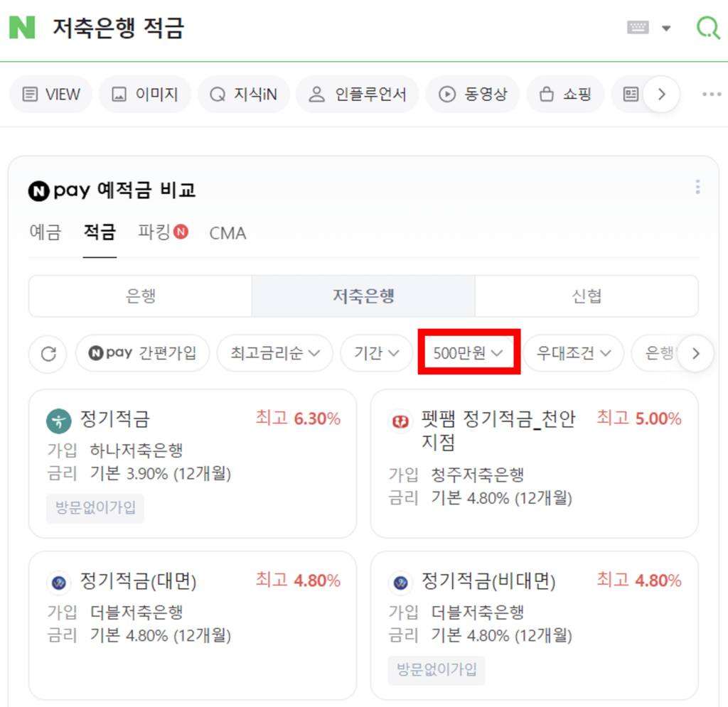The height and width of the screenshot is (707, 728).
Task: Click the 최고 4.80% rate of 정기적금(비대면)
Action: pyautogui.click(x=639, y=581)
